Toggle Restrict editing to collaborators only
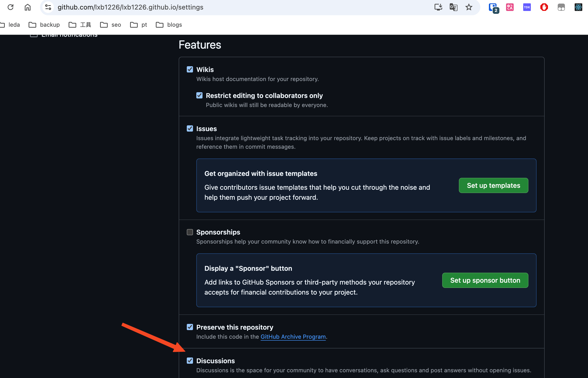588x378 pixels. point(199,96)
